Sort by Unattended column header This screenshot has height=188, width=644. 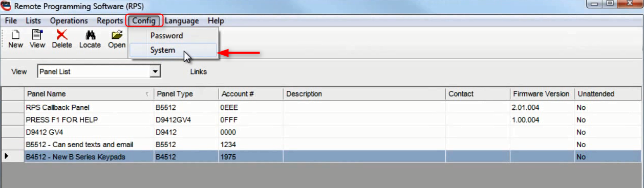[x=608, y=94]
